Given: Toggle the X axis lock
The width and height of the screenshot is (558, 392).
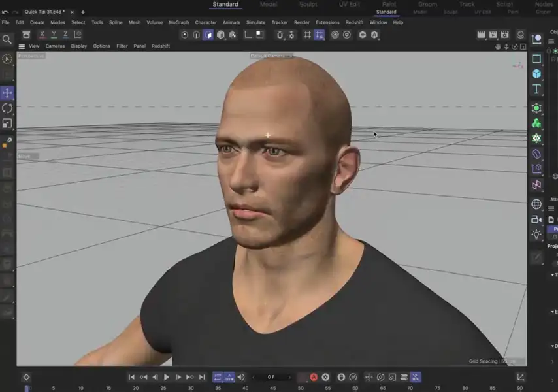Looking at the screenshot, I should click(42, 34).
